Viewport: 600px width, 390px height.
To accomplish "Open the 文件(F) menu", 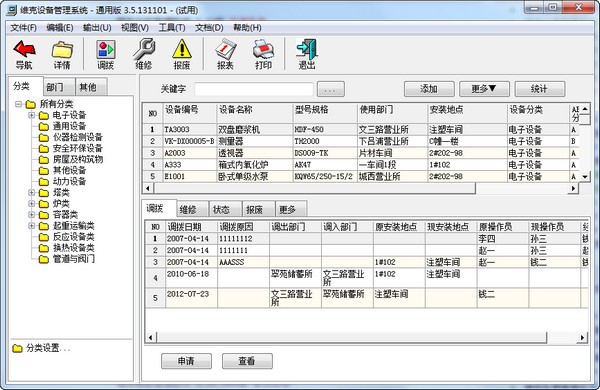I will [23, 28].
